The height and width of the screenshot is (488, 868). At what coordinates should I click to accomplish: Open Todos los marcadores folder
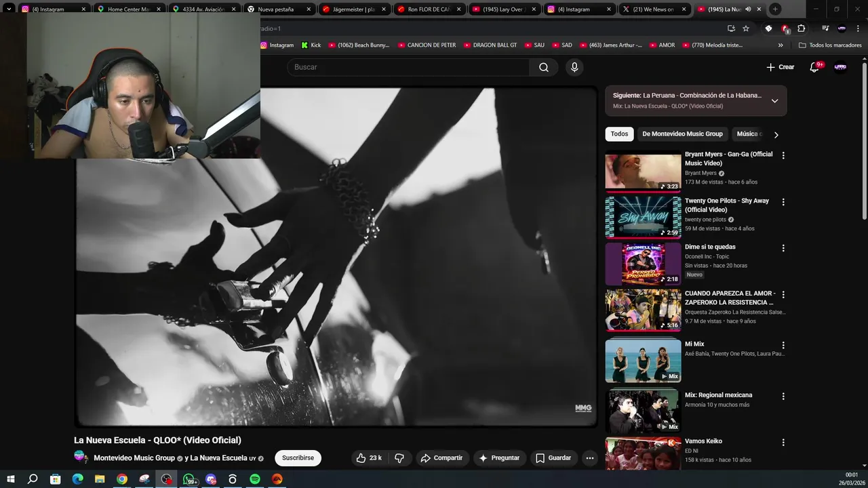[830, 45]
